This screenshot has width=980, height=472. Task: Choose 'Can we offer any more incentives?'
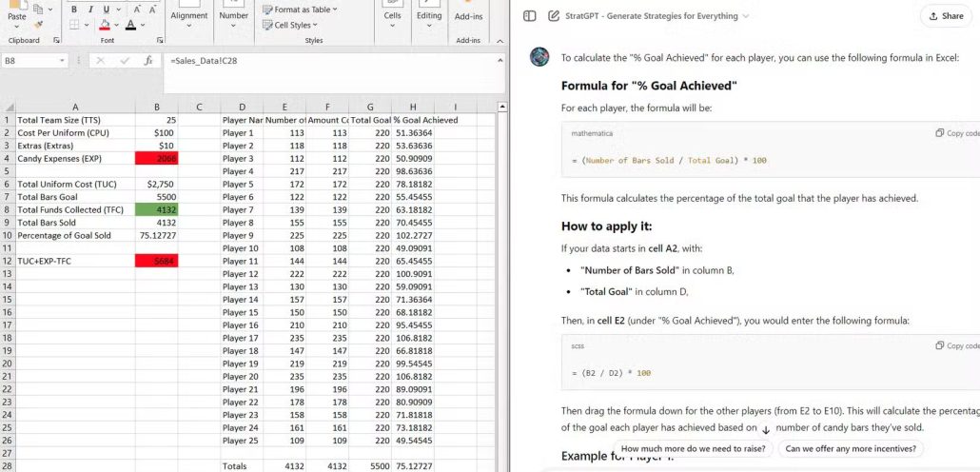pos(851,448)
